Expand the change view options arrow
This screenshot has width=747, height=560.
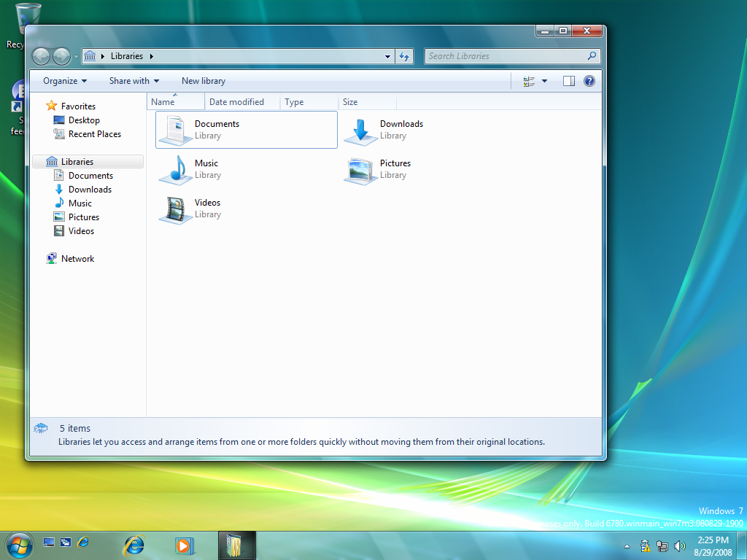coord(544,81)
